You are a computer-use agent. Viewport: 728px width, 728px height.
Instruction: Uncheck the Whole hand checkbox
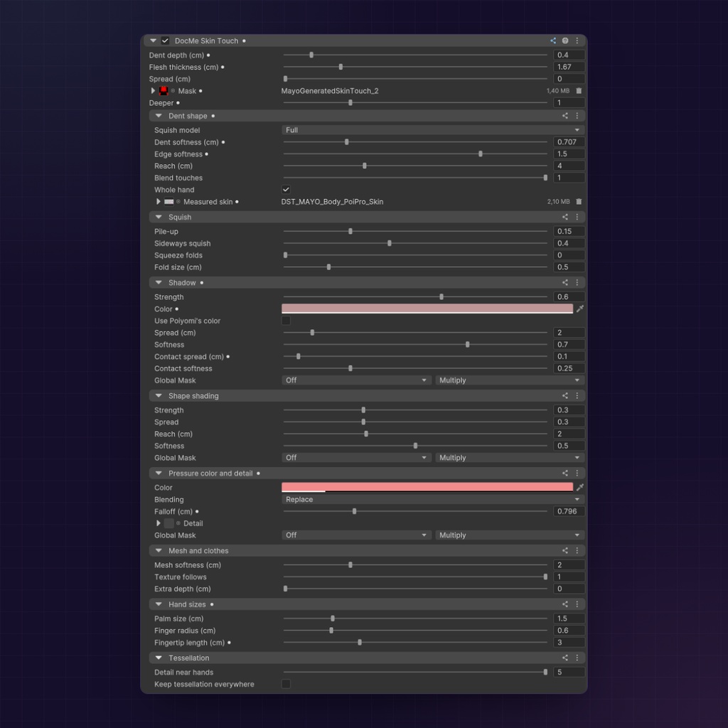point(286,189)
